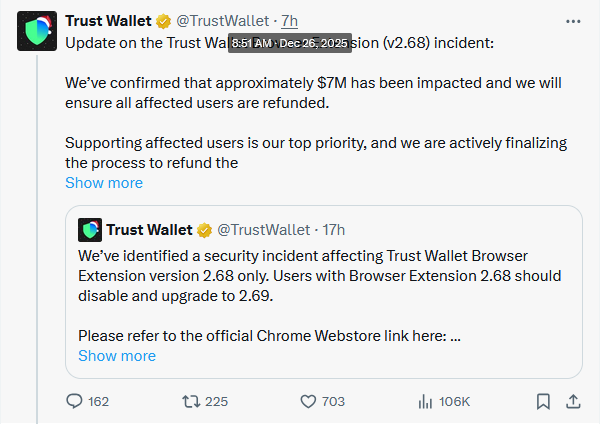
Task: Open the 7h timestamp link
Action: [290, 20]
